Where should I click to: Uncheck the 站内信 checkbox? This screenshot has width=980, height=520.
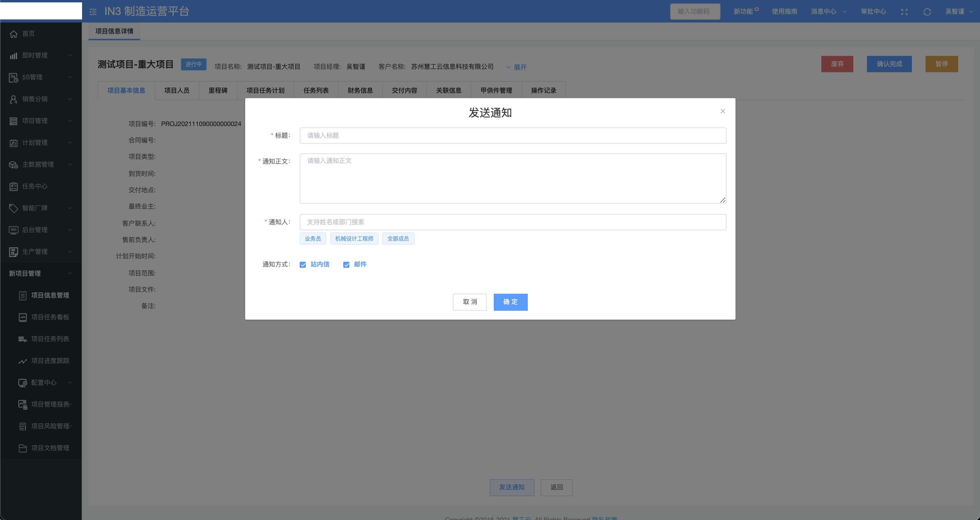point(303,264)
